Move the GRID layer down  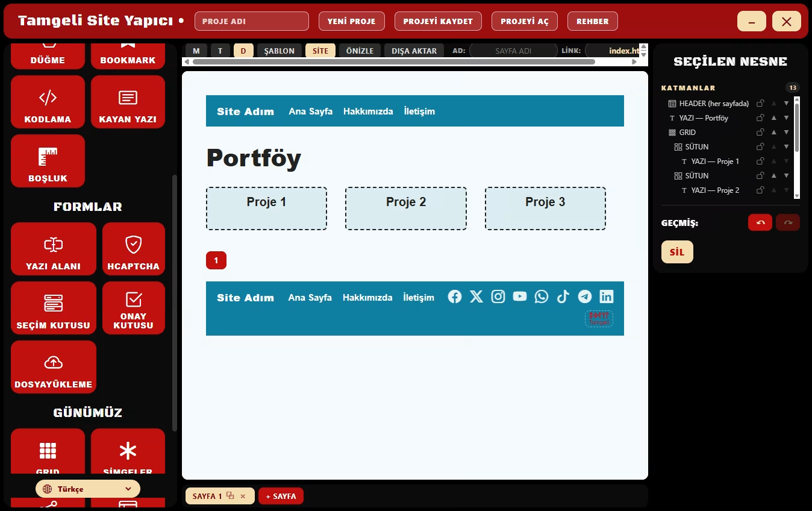click(786, 132)
